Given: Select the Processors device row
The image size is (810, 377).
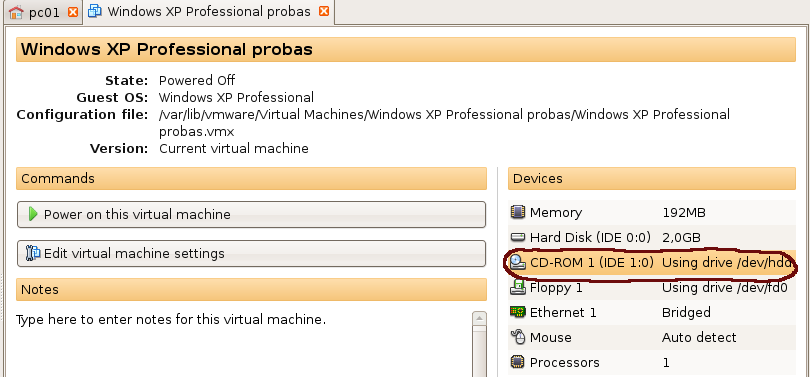Looking at the screenshot, I should (x=652, y=362).
